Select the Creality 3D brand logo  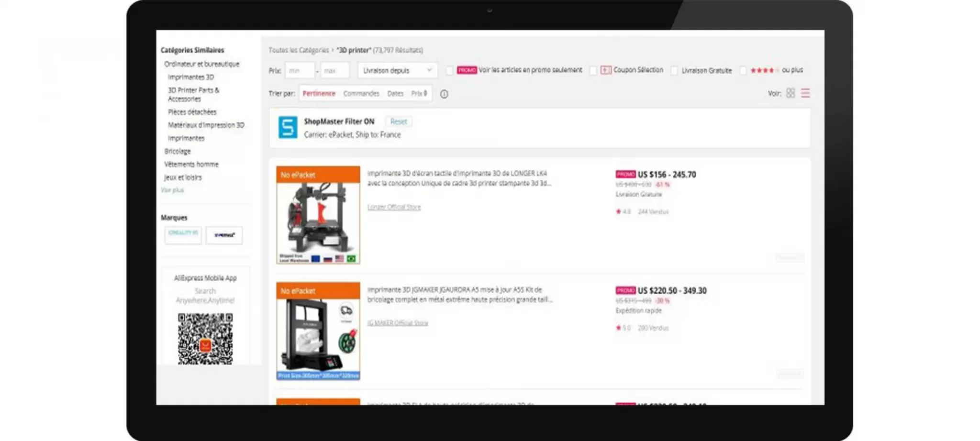coord(183,235)
